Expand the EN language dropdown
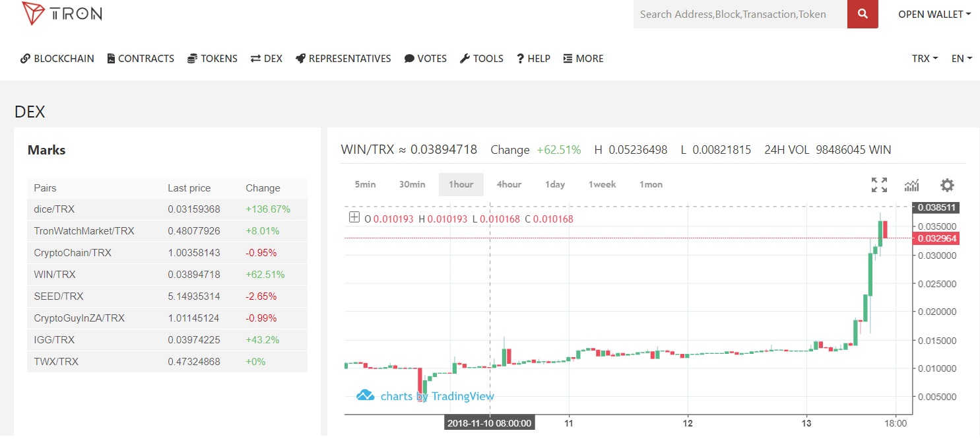The height and width of the screenshot is (445, 980). click(x=962, y=58)
